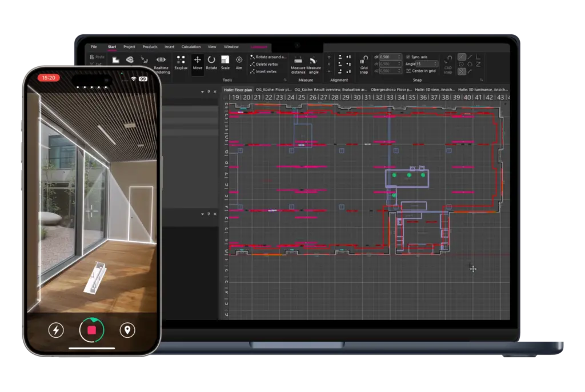Activate the Scale tool

pyautogui.click(x=226, y=60)
